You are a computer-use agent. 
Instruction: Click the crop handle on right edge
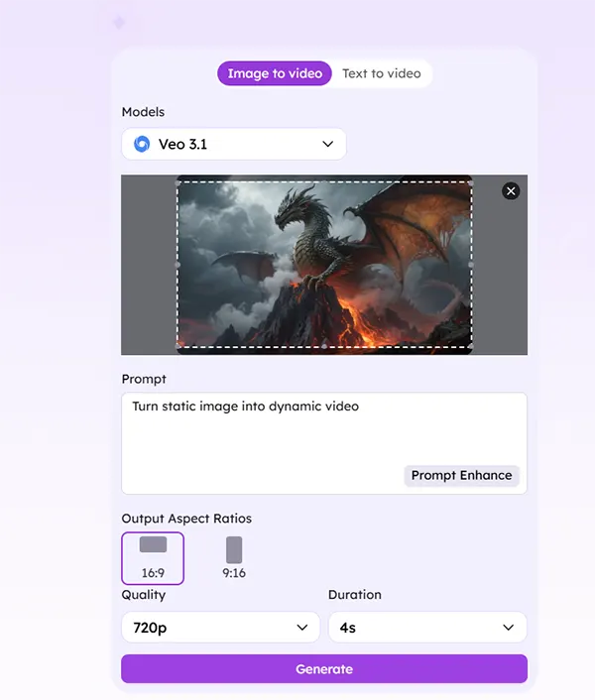pos(471,265)
